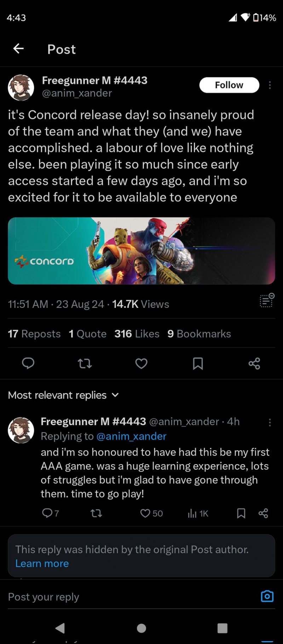The width and height of the screenshot is (283, 644).
Task: Open the camera icon in reply box
Action: (267, 596)
